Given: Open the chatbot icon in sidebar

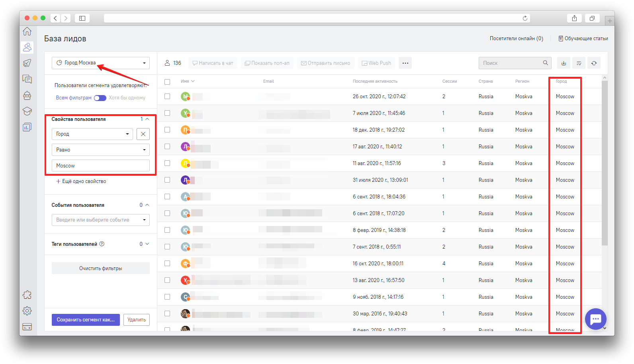Looking at the screenshot, I should pos(27,95).
